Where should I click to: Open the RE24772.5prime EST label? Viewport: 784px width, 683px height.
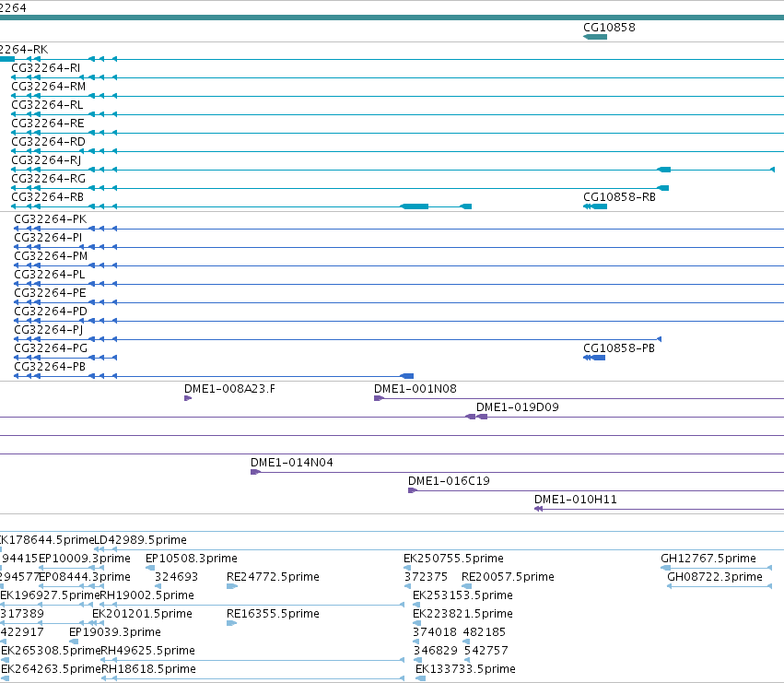273,577
